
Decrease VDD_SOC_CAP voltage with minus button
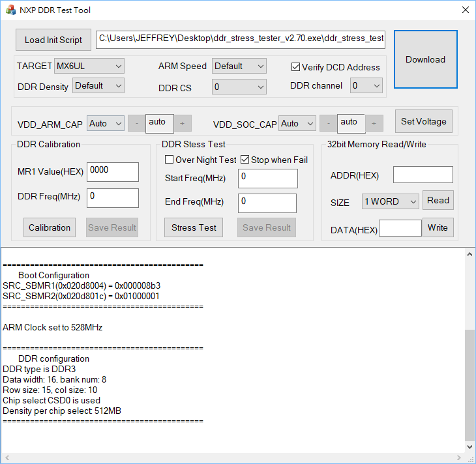(x=328, y=123)
